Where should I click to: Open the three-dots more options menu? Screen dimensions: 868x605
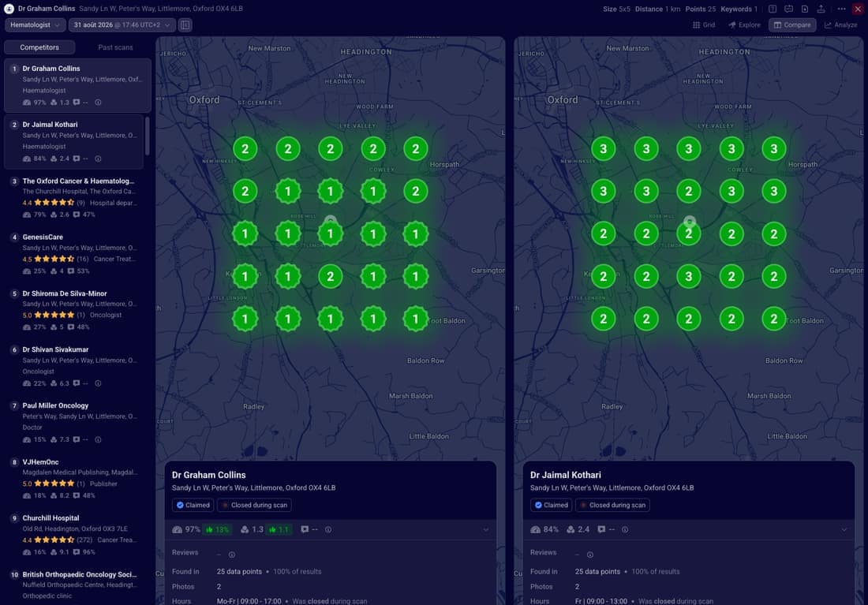pyautogui.click(x=841, y=9)
